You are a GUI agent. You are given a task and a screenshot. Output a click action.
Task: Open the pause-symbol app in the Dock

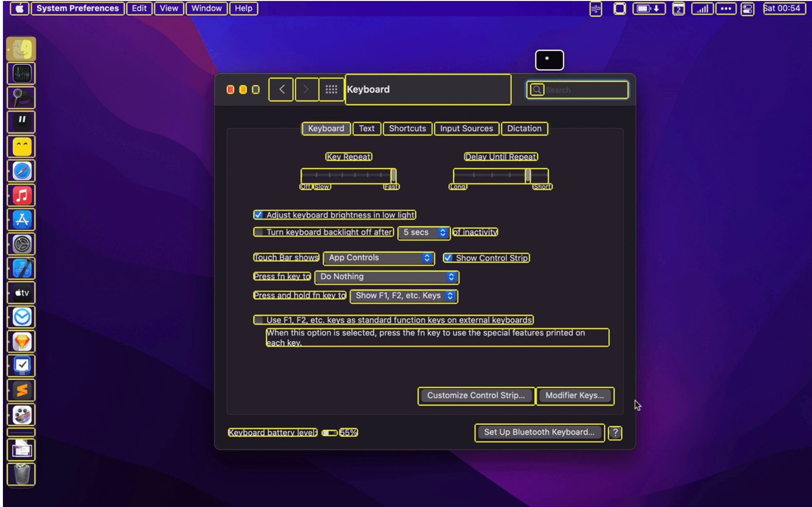[21, 122]
